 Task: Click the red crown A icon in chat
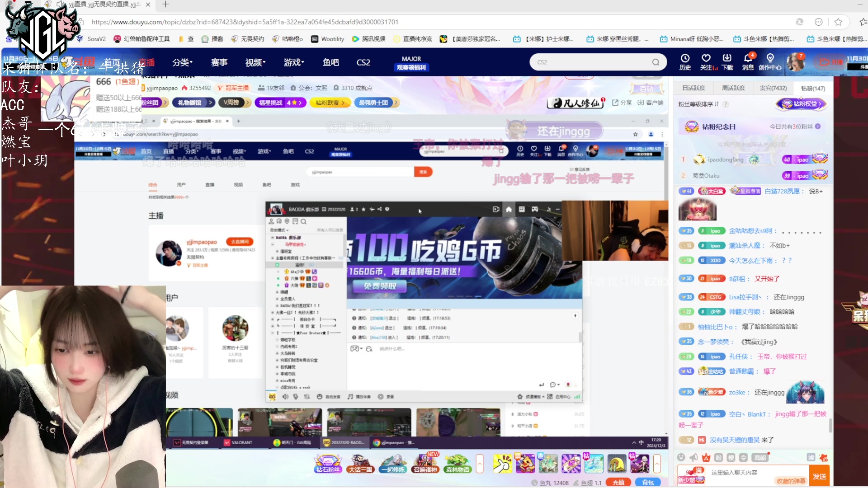tap(706, 458)
